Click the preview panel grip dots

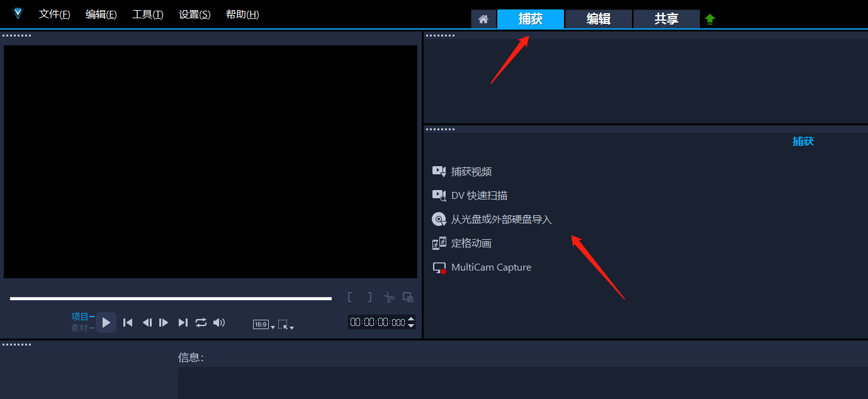coord(17,35)
